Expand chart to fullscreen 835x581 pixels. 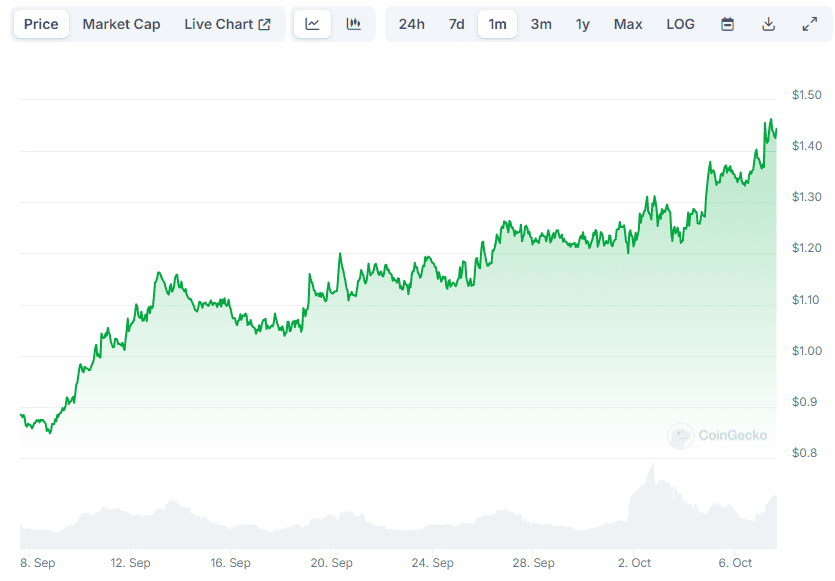[810, 24]
